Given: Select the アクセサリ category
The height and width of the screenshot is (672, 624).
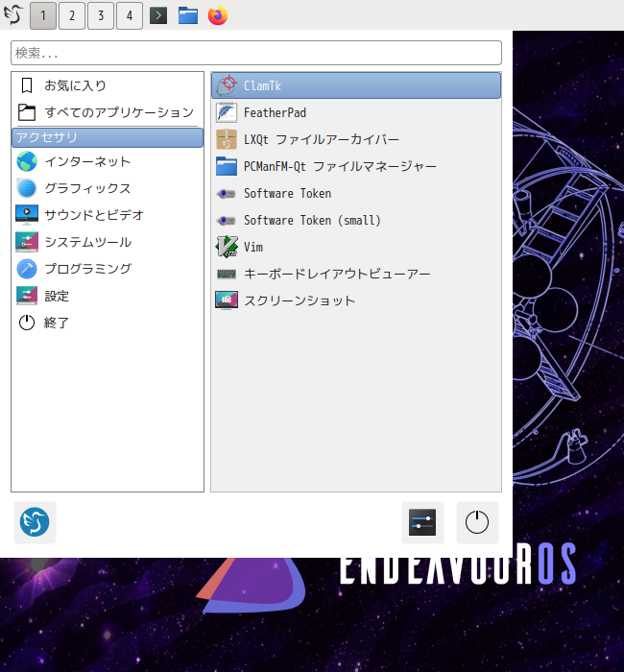Looking at the screenshot, I should coord(108,137).
